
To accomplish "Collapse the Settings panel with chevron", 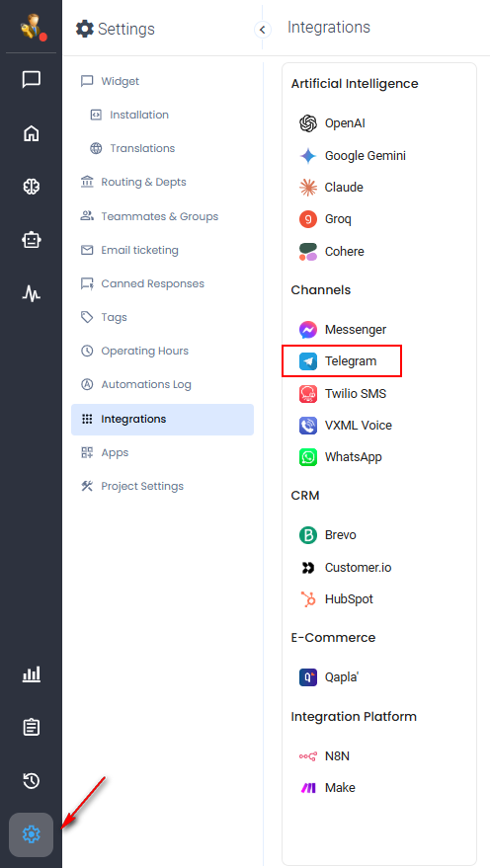I will coord(263,30).
